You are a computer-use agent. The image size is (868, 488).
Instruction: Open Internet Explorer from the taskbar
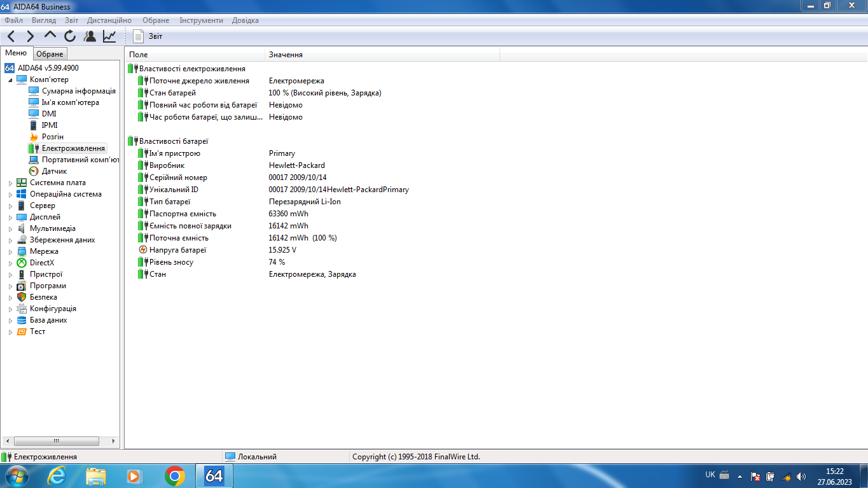pos(56,476)
